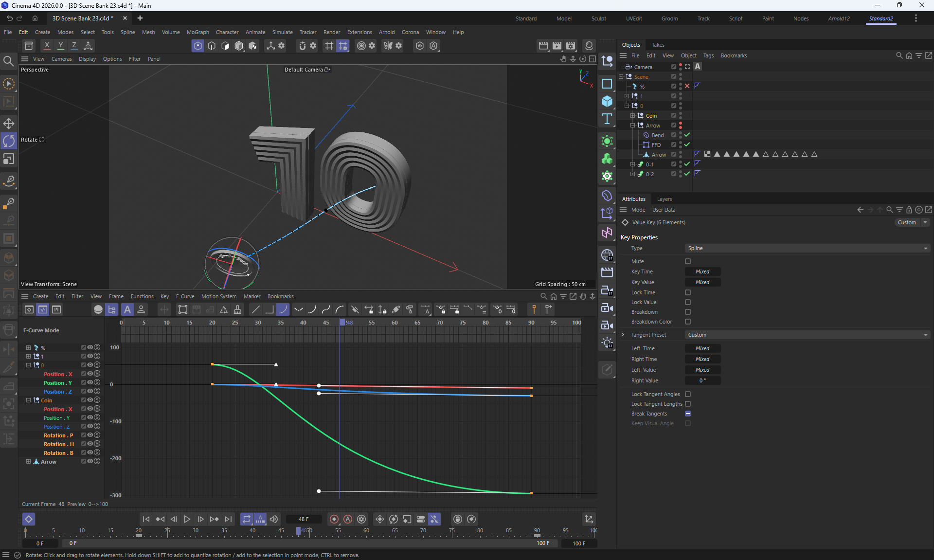Toggle the X axis lock icon
Image resolution: width=934 pixels, height=560 pixels.
[x=47, y=46]
